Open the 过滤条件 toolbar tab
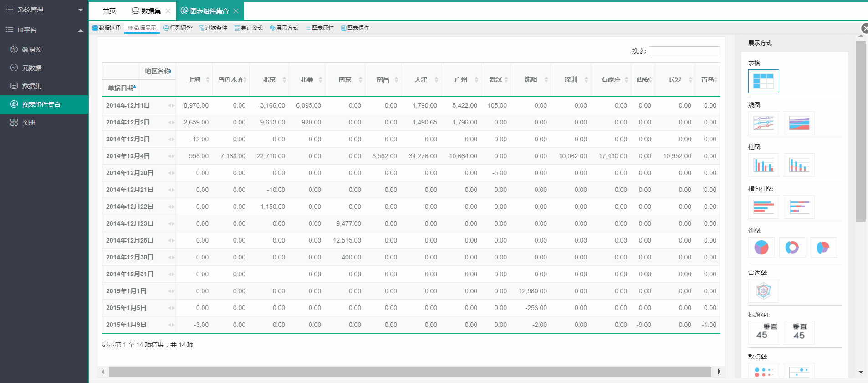868x383 pixels. 213,28
